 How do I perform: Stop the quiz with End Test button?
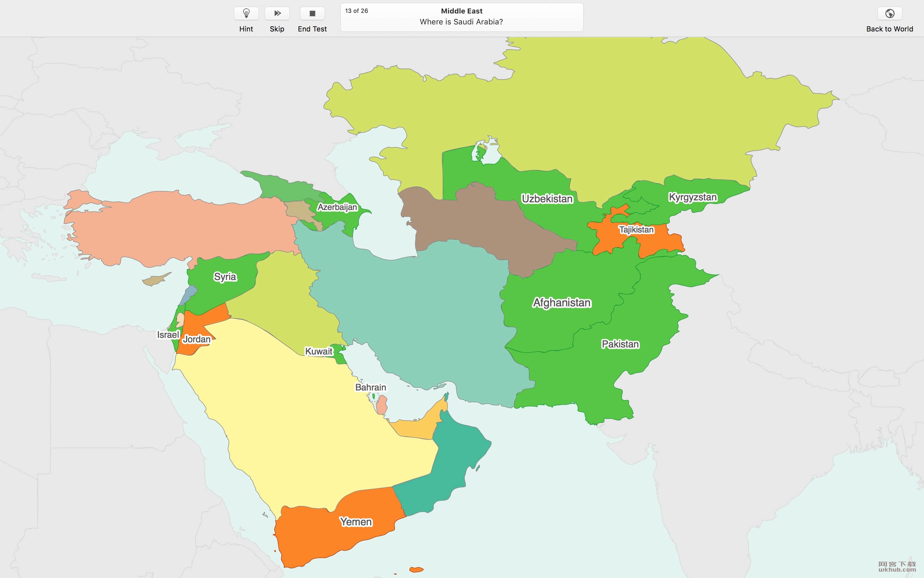[x=312, y=13]
